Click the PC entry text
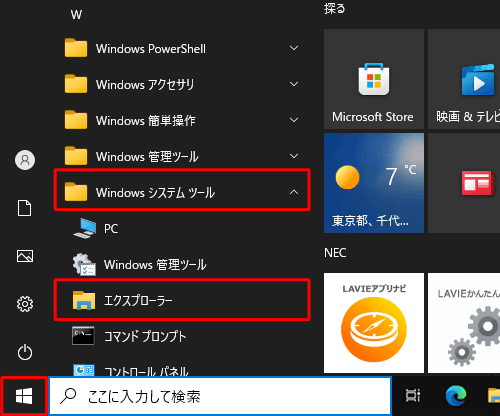This screenshot has height=416, width=500. [x=111, y=229]
